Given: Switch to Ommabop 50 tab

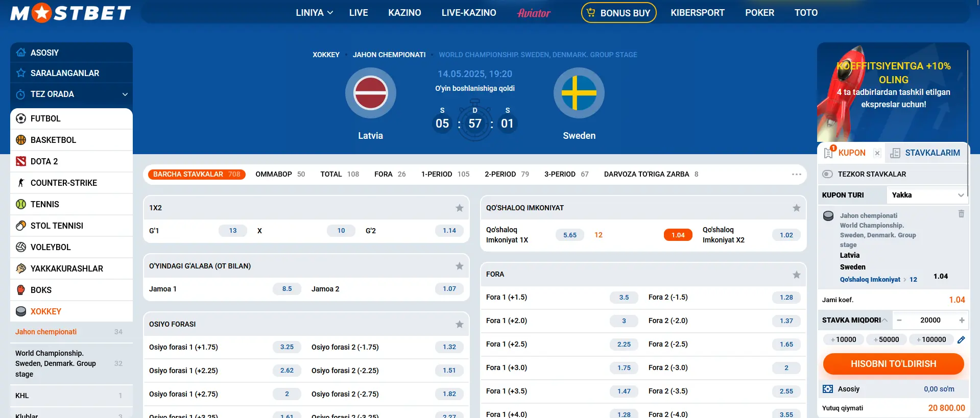Looking at the screenshot, I should tap(280, 174).
